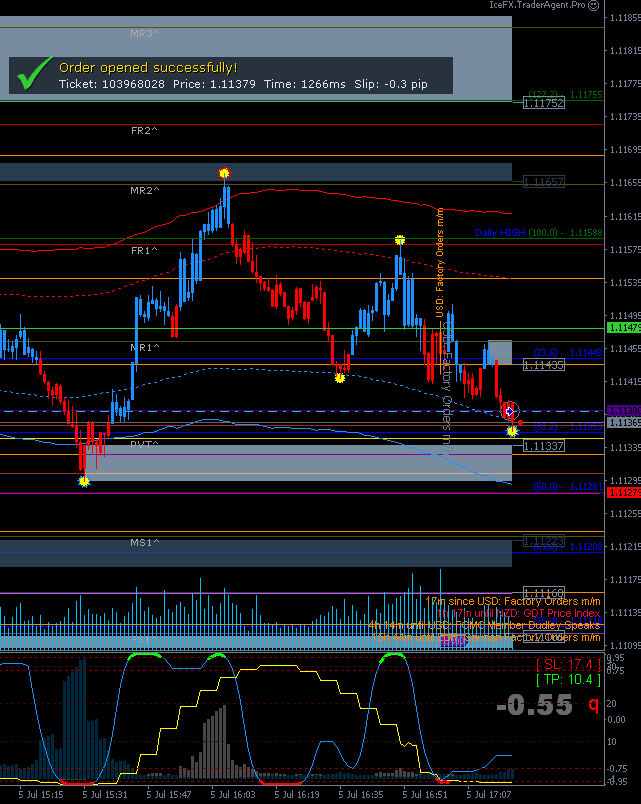
Task: Click the '17m since USD: Factory Orders m/m' news line
Action: coord(513,601)
